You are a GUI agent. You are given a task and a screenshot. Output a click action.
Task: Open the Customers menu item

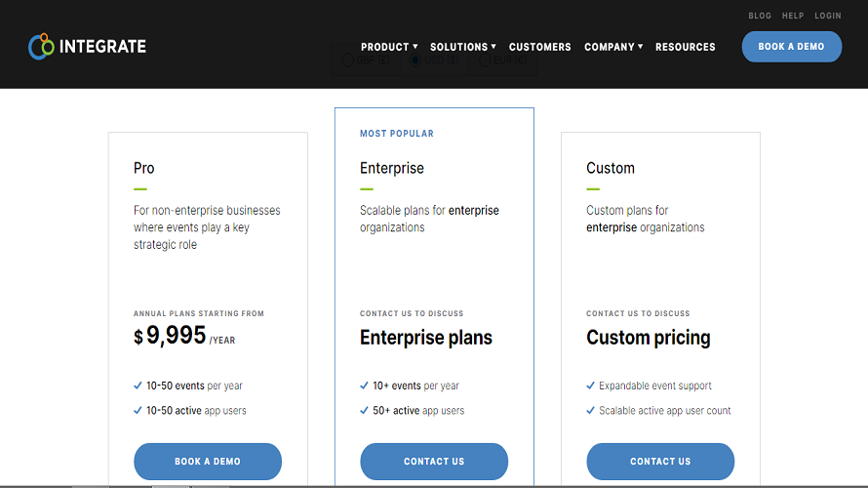point(539,47)
